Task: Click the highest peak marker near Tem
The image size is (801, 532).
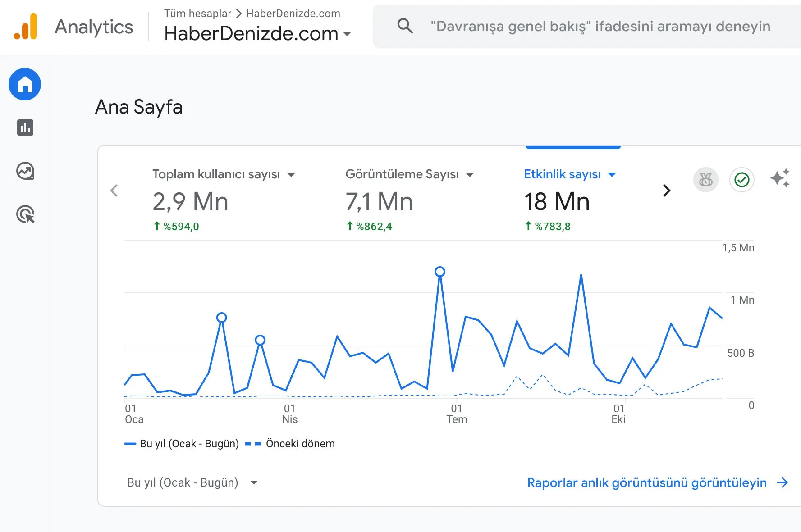Action: tap(440, 272)
